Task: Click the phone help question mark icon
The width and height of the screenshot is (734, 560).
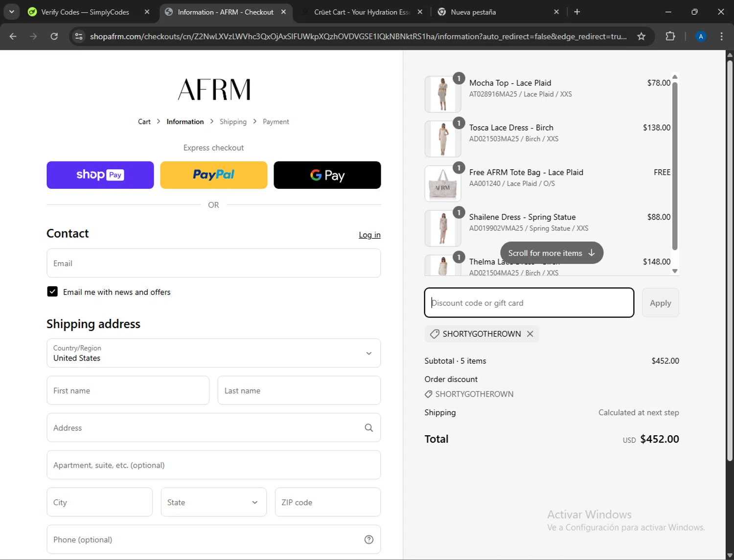Action: 369,539
